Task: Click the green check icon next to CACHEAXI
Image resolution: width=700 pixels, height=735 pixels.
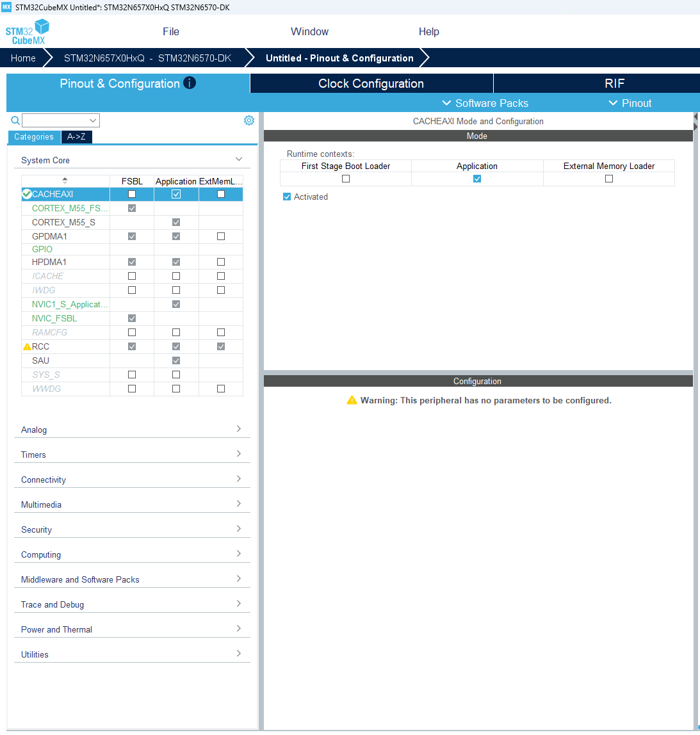Action: tap(27, 194)
